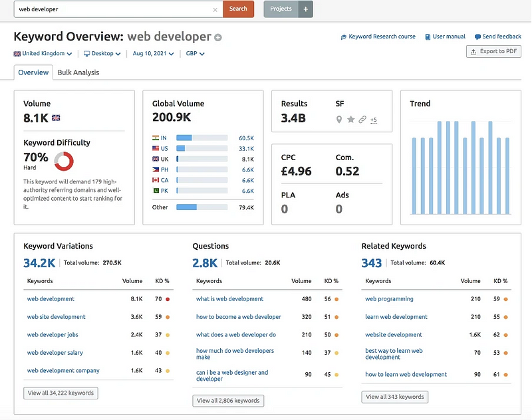Click the star reviews SERP feature icon
The height and width of the screenshot is (420, 532).
pyautogui.click(x=351, y=120)
